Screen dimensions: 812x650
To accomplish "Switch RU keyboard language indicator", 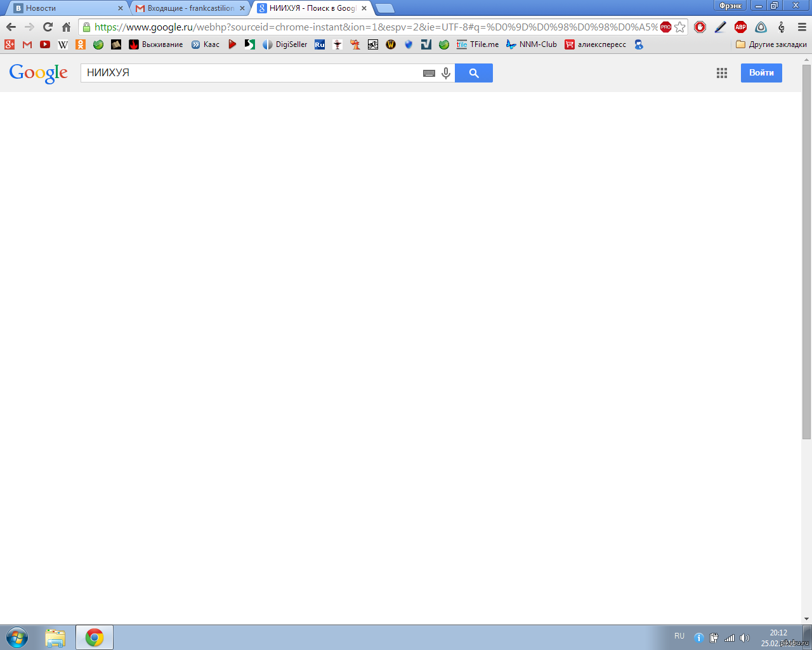I will pos(679,636).
